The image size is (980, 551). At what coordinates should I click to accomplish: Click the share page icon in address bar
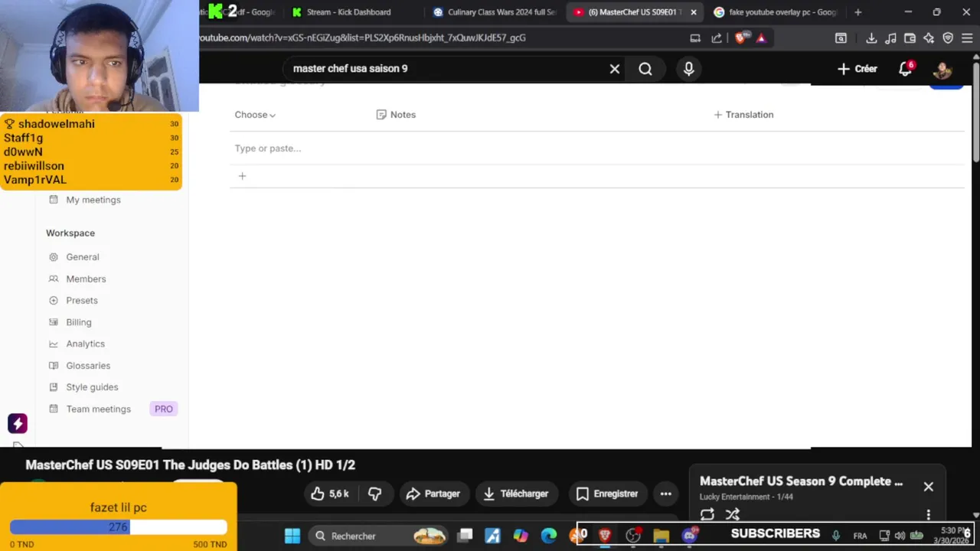coord(717,37)
